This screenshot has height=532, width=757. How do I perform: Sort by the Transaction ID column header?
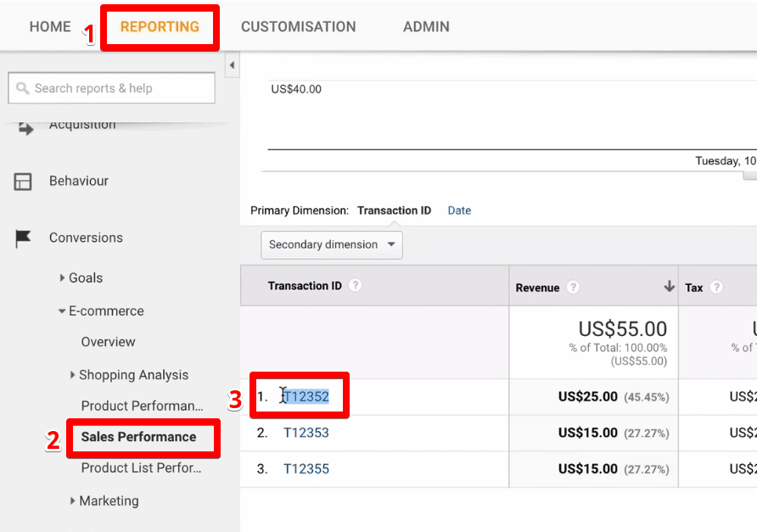(x=305, y=286)
